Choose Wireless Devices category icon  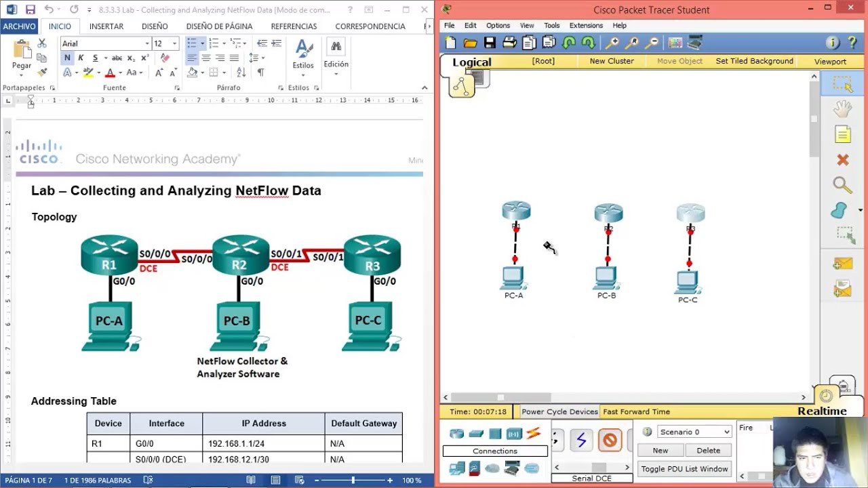[x=513, y=434]
